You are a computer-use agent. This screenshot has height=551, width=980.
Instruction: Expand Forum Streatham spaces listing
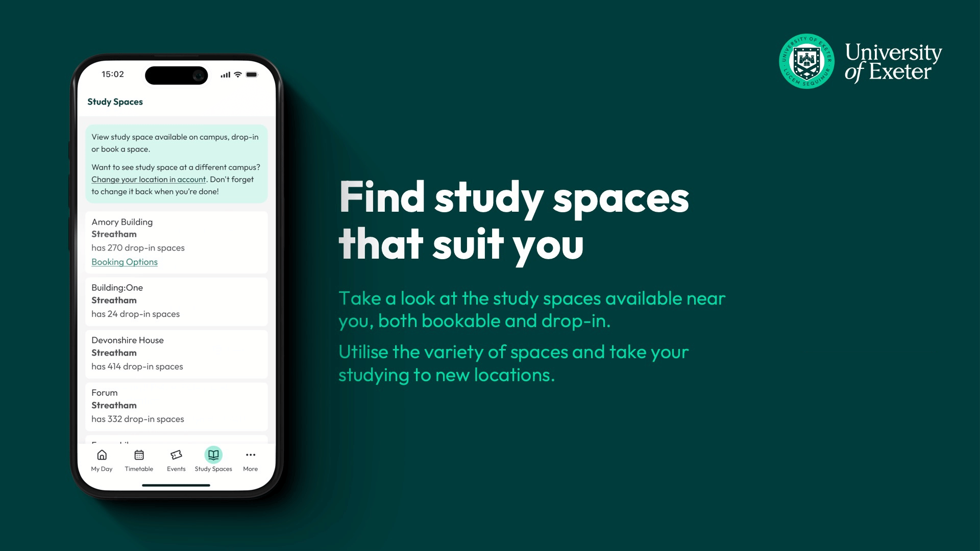click(176, 405)
